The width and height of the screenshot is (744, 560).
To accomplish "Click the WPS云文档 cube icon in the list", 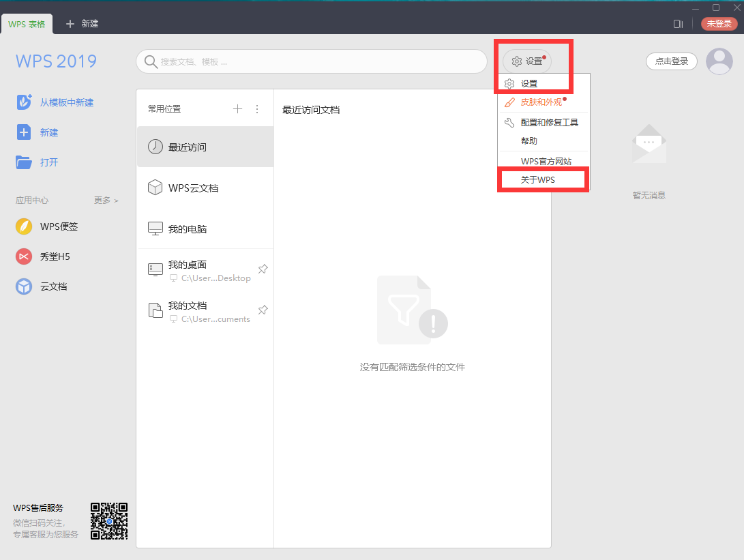I will pos(155,188).
